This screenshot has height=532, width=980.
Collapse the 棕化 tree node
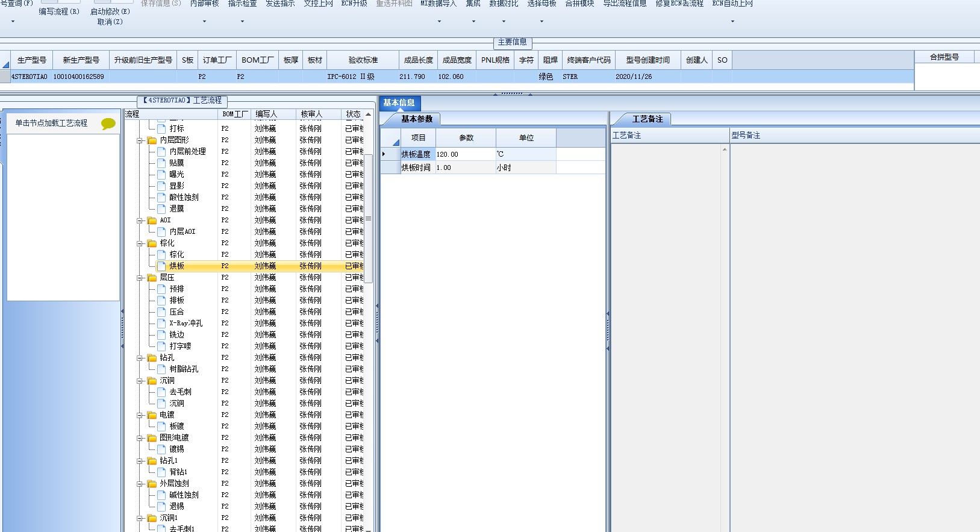pos(140,243)
